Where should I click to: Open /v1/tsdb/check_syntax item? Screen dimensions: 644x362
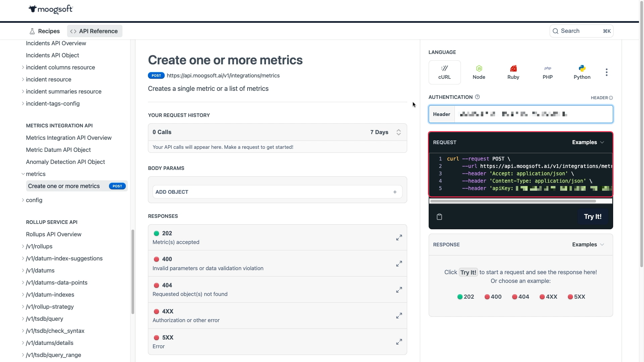tap(55, 331)
